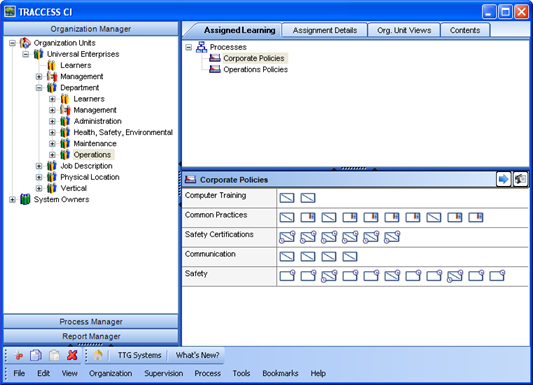Open third task icon in Safety row

click(x=329, y=276)
